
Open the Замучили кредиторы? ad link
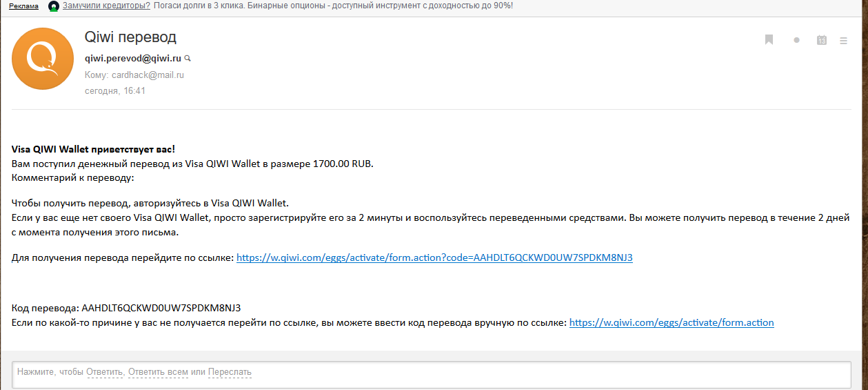pyautogui.click(x=106, y=6)
